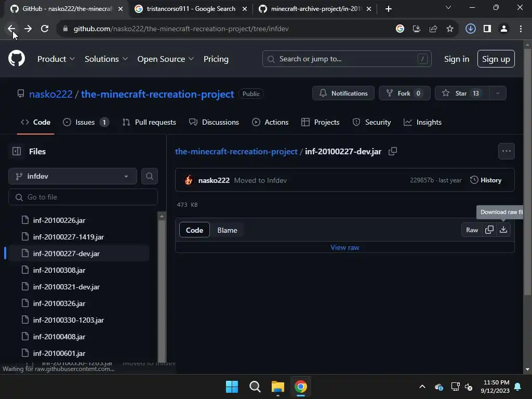Toggle the Chrome side panel icon
The image size is (532, 399).
(x=487, y=29)
